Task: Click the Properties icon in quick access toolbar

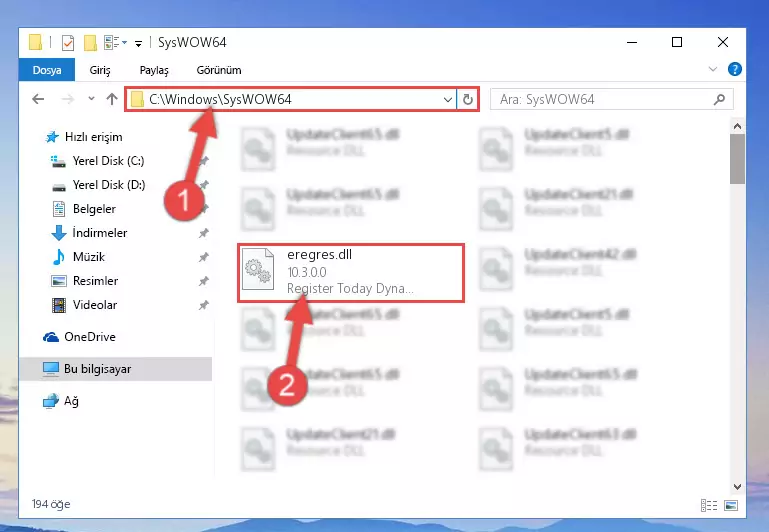Action: click(68, 43)
